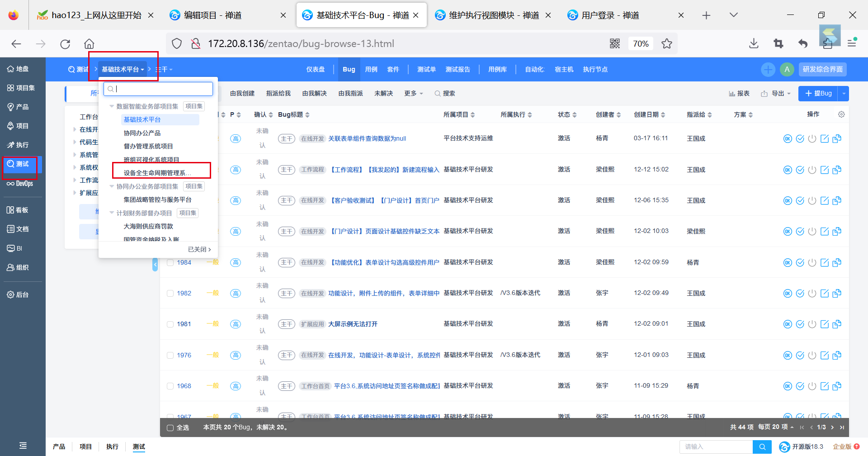Open the 看板 sidebar section
This screenshot has height=456, width=868.
tap(18, 210)
